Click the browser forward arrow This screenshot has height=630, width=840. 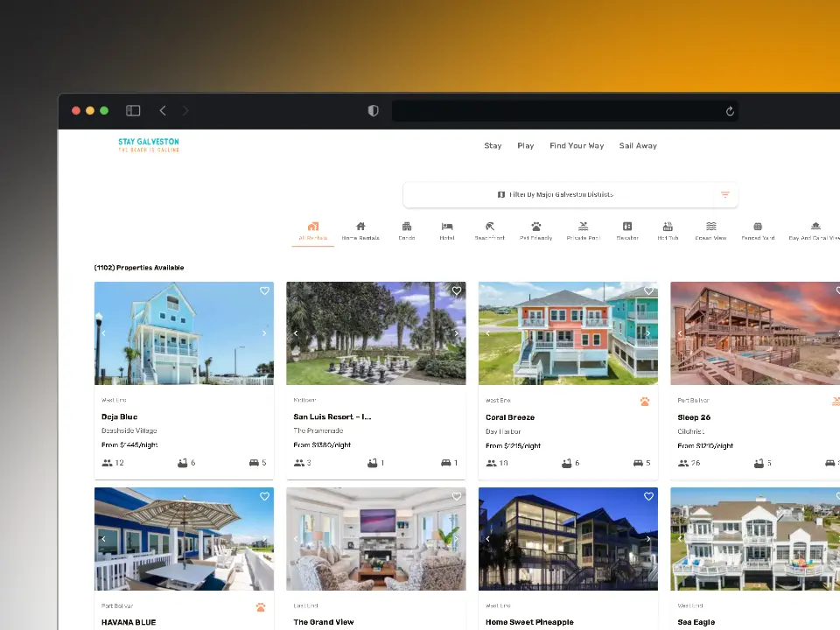pyautogui.click(x=185, y=110)
